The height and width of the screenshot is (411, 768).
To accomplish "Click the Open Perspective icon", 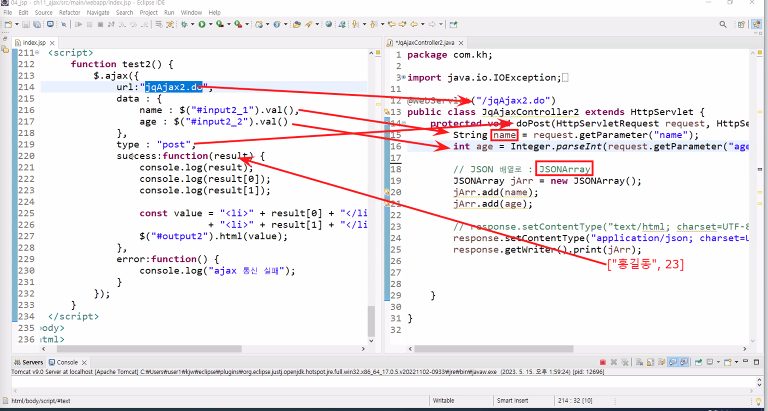I will click(x=742, y=24).
